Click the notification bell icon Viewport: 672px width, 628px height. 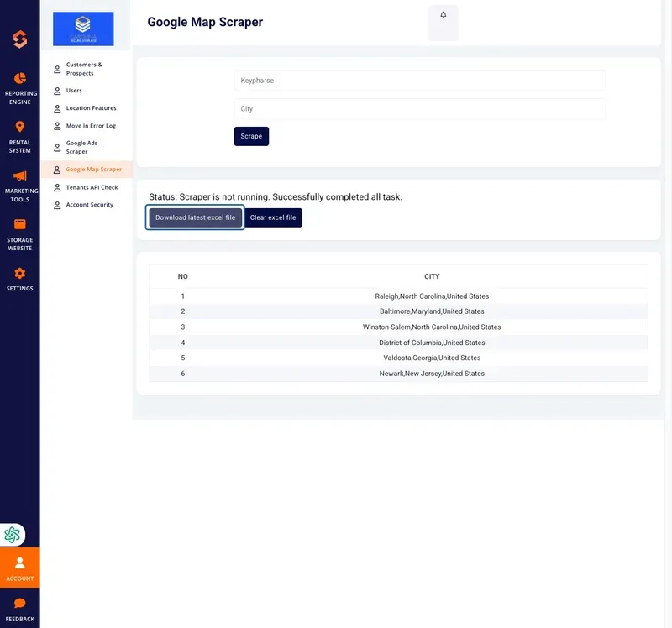coord(444,15)
